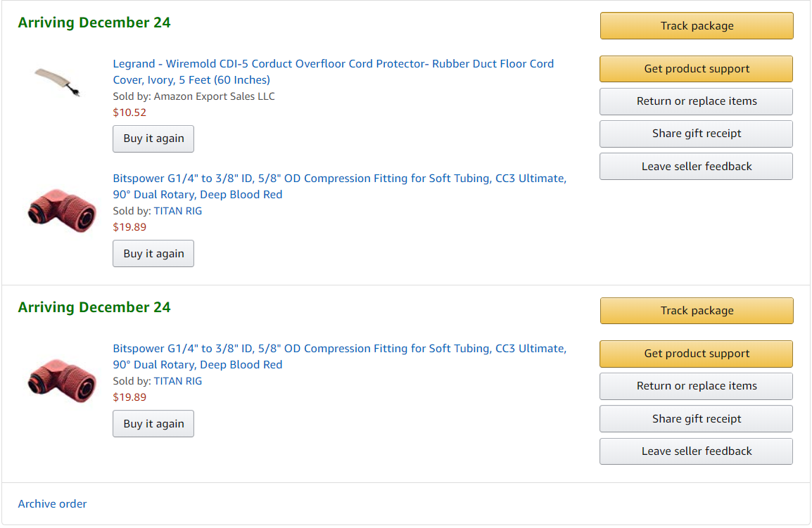Open Get product support in first shipment
The image size is (812, 528).
click(697, 69)
